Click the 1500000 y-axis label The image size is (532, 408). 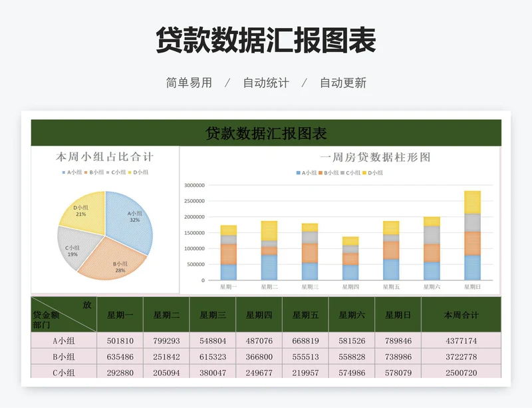(x=194, y=233)
